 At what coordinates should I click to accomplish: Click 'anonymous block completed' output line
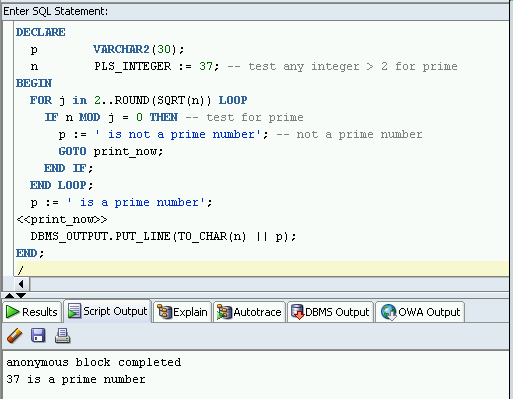(x=94, y=362)
